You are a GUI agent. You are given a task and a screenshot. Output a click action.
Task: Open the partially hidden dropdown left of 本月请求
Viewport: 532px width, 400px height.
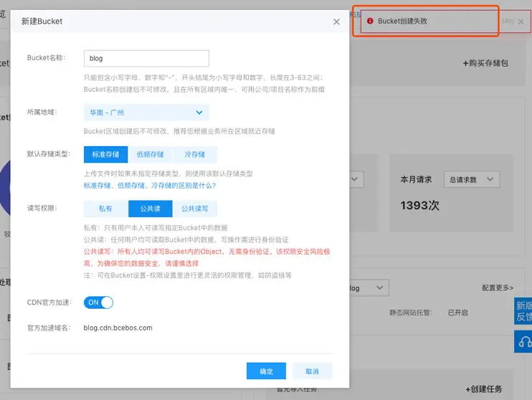pos(356,179)
